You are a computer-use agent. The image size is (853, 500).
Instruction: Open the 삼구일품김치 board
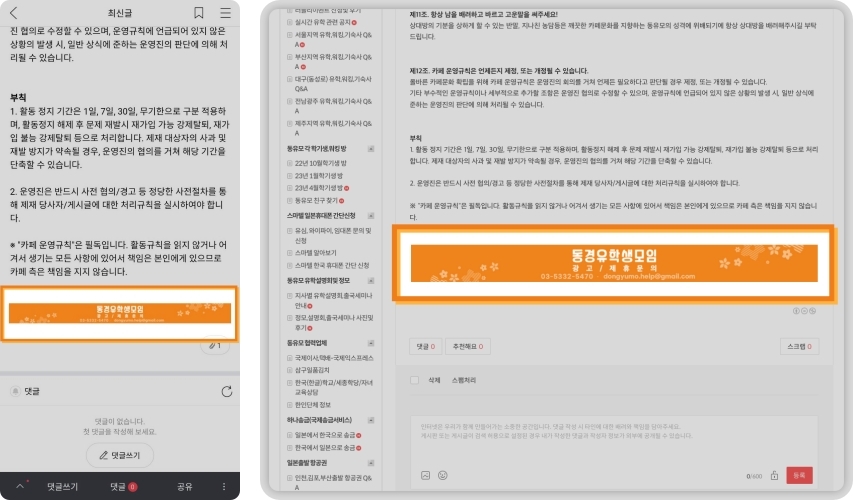[312, 370]
